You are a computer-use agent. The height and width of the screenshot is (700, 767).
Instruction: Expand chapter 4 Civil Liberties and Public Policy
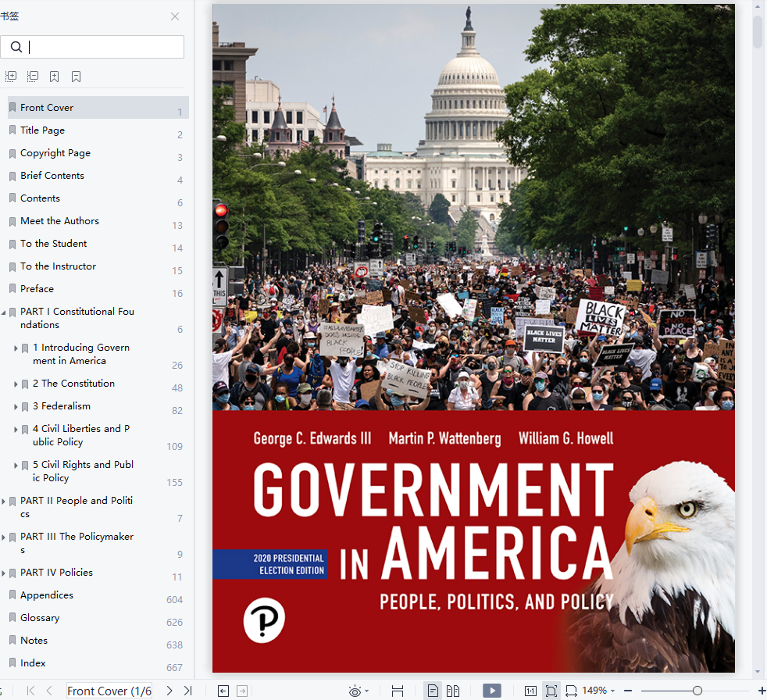(x=16, y=430)
